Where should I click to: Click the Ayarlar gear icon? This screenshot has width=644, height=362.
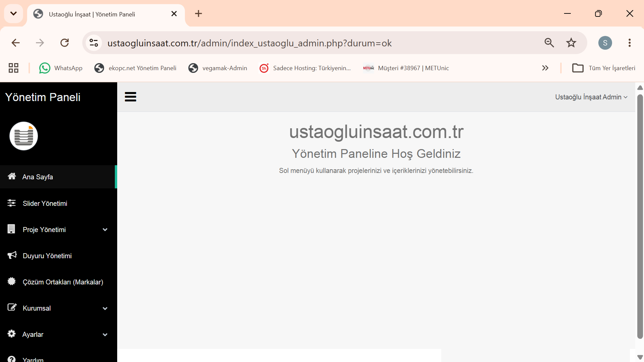(x=12, y=334)
